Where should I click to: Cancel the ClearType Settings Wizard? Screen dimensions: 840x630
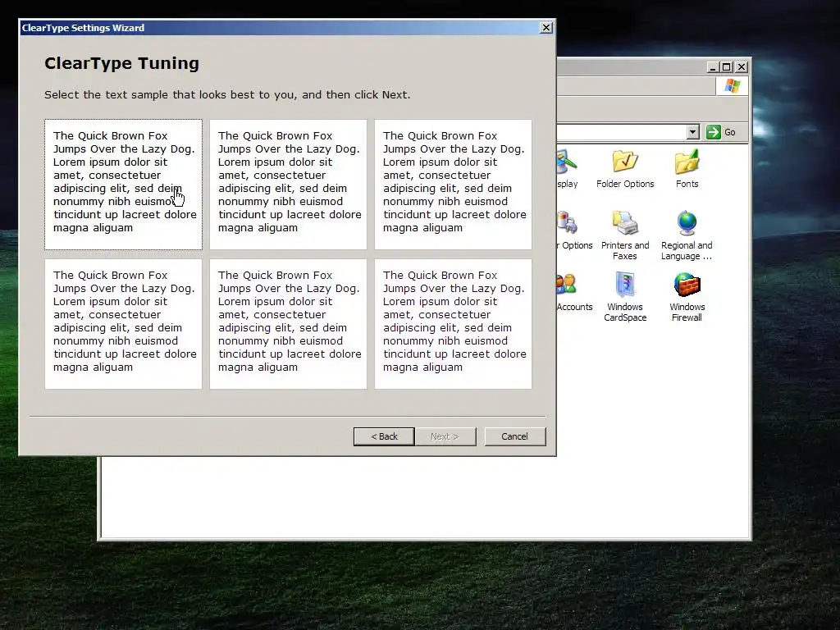[x=515, y=436]
